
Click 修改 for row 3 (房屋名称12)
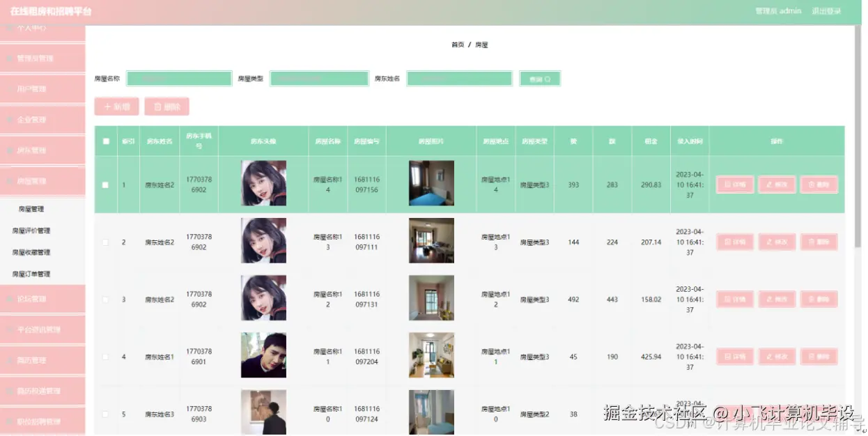[777, 299]
